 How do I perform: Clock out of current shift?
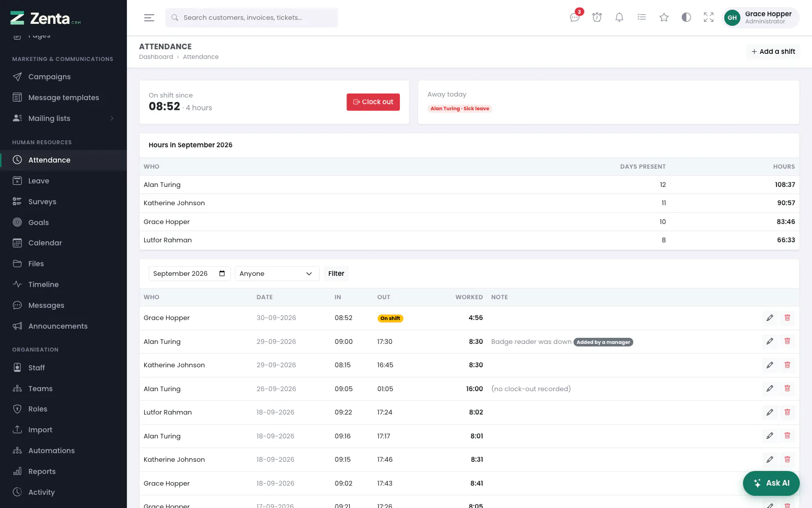[373, 102]
